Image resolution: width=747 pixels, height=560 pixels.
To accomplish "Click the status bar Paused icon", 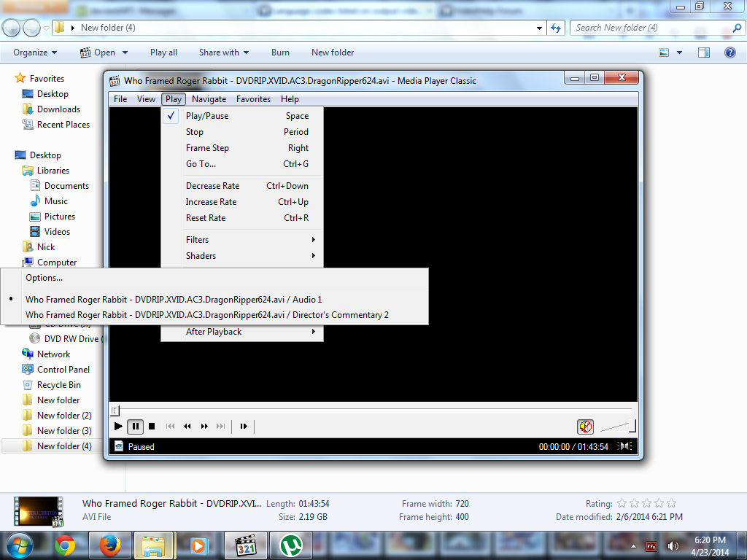I will (119, 446).
